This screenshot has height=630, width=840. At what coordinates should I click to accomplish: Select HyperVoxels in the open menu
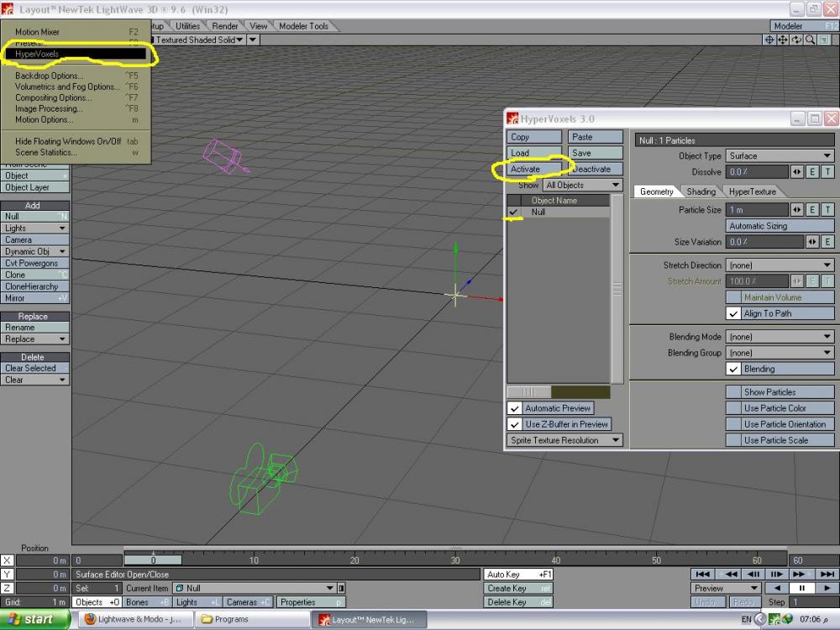pyautogui.click(x=76, y=54)
